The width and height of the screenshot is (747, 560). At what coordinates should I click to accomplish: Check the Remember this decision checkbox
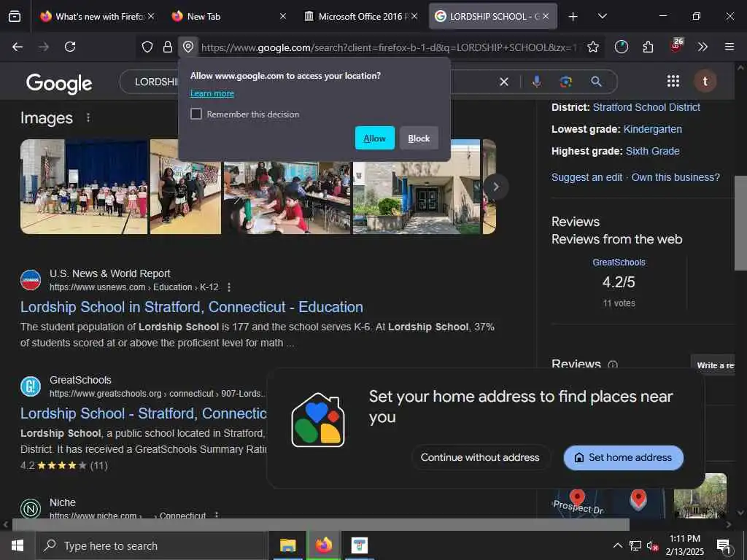196,114
